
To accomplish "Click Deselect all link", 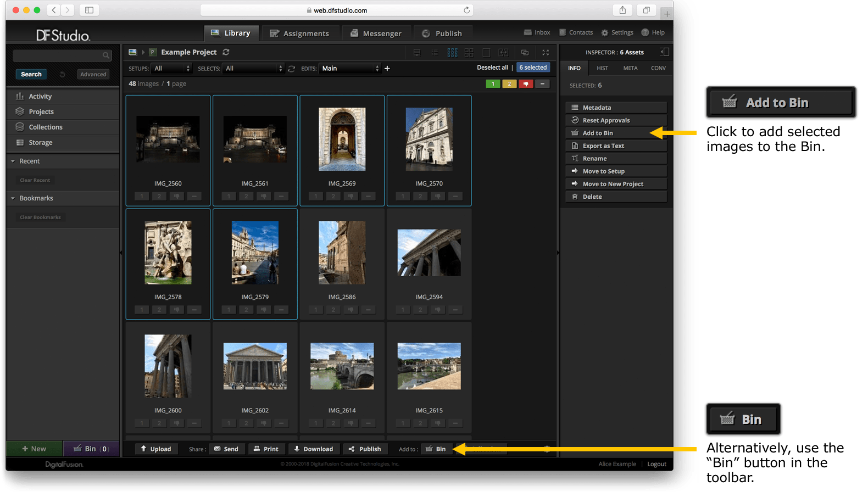I will (x=492, y=68).
